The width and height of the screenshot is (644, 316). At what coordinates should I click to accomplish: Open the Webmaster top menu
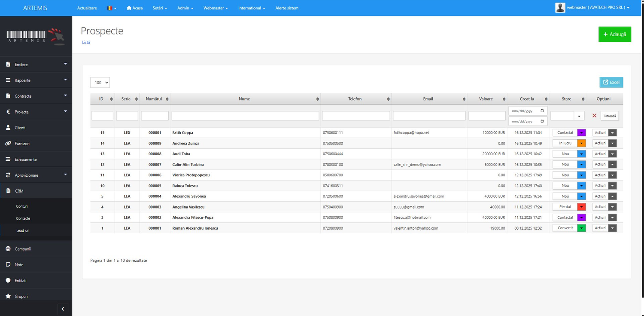[x=216, y=8]
